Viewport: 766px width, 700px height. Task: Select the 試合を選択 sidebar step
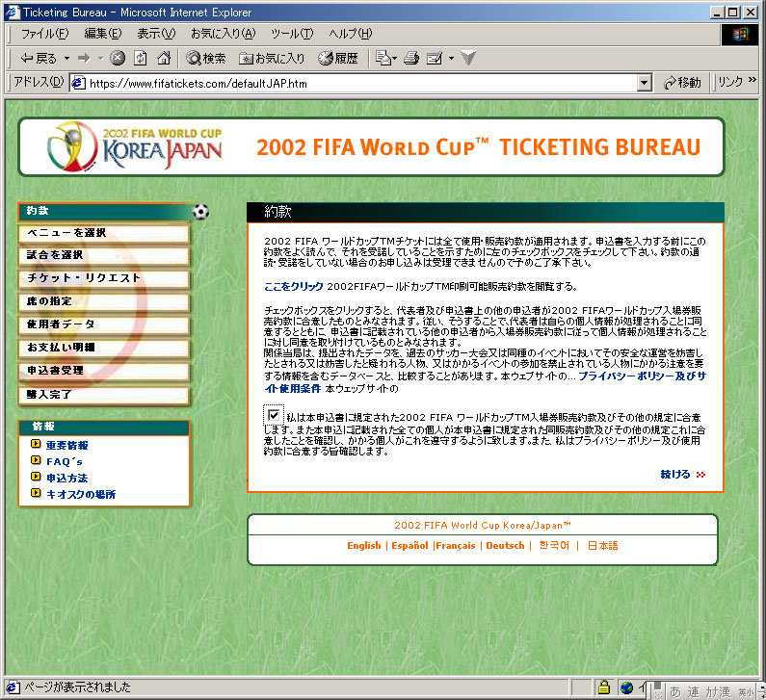coord(103,255)
